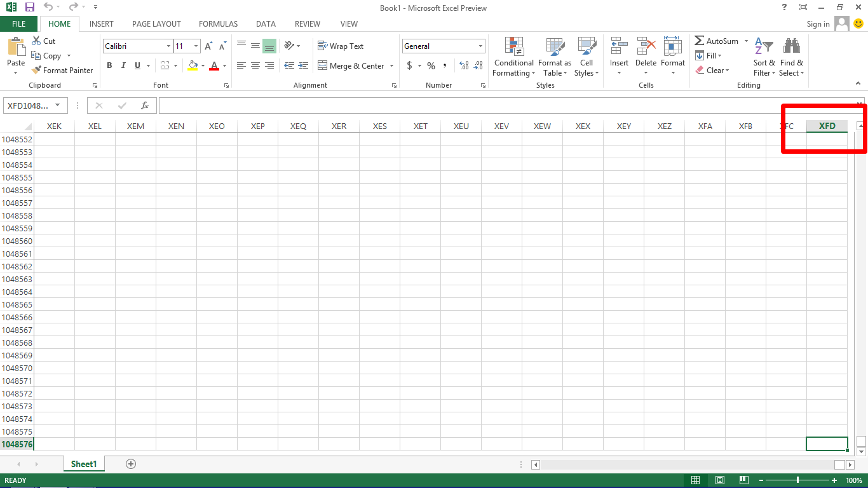Image resolution: width=868 pixels, height=488 pixels.
Task: Add a new worksheet with the plus button
Action: click(130, 464)
